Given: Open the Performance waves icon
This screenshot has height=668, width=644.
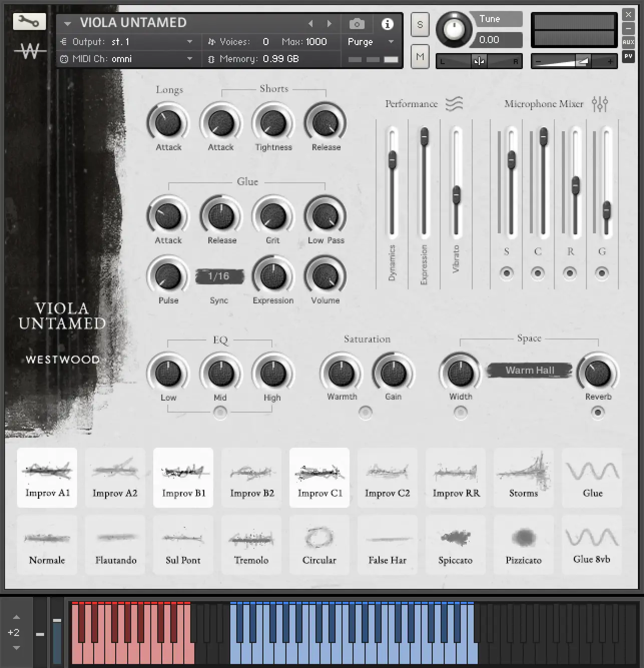Looking at the screenshot, I should 454,104.
